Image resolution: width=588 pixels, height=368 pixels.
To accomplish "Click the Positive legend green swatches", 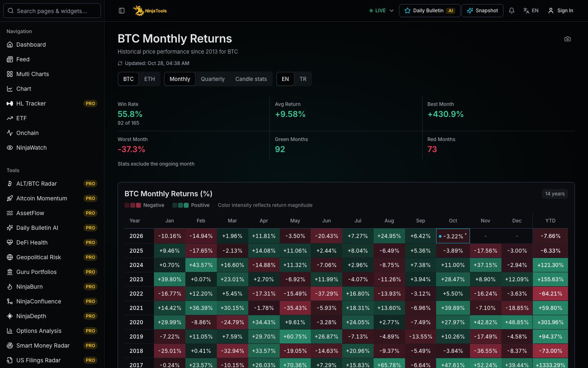I will click(x=180, y=205).
